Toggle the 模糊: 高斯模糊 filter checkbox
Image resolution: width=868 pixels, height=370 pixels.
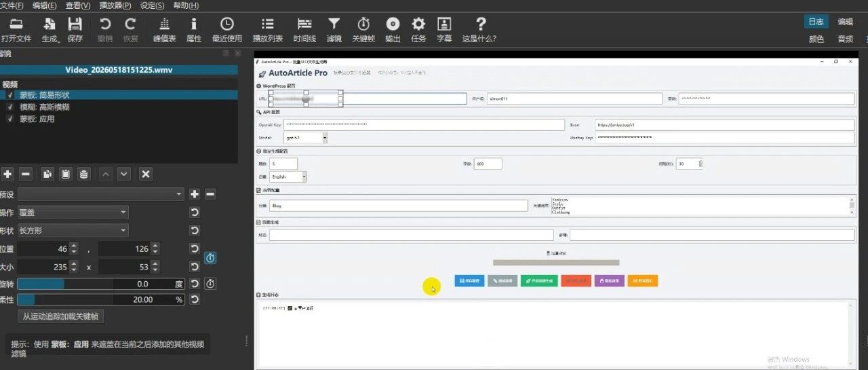[10, 107]
